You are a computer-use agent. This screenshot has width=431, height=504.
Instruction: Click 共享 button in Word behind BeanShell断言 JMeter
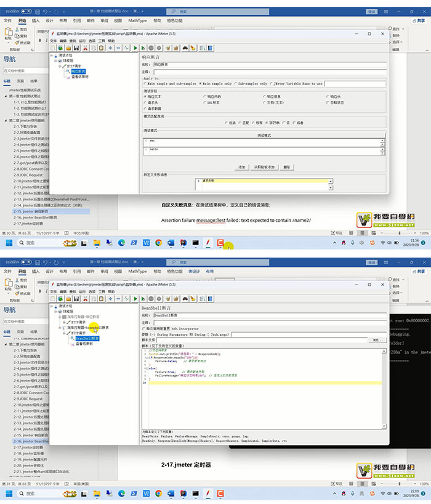click(x=419, y=271)
